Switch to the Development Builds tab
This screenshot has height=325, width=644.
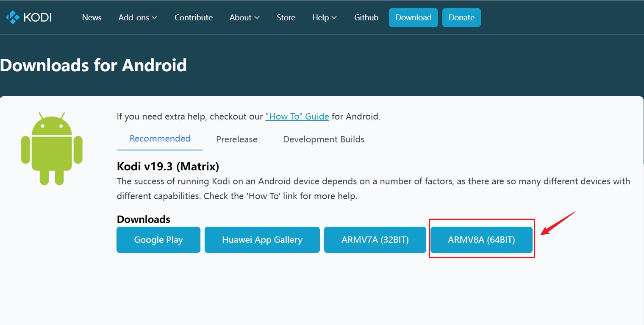324,139
